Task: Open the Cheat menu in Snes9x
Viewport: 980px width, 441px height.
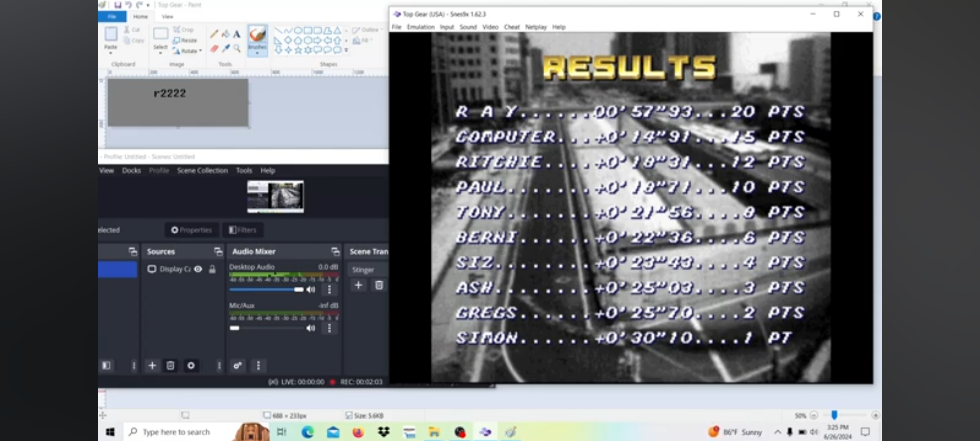Action: (511, 27)
